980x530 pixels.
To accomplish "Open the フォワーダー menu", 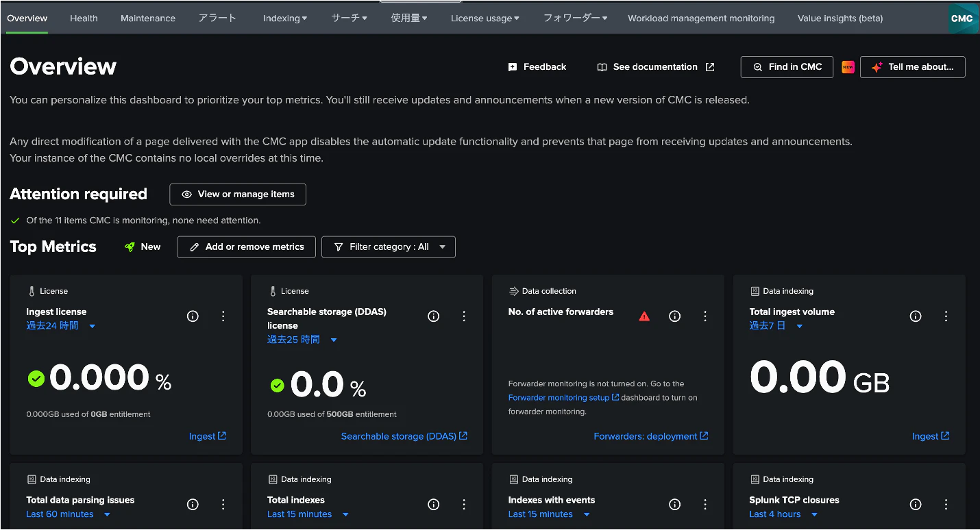I will click(576, 18).
